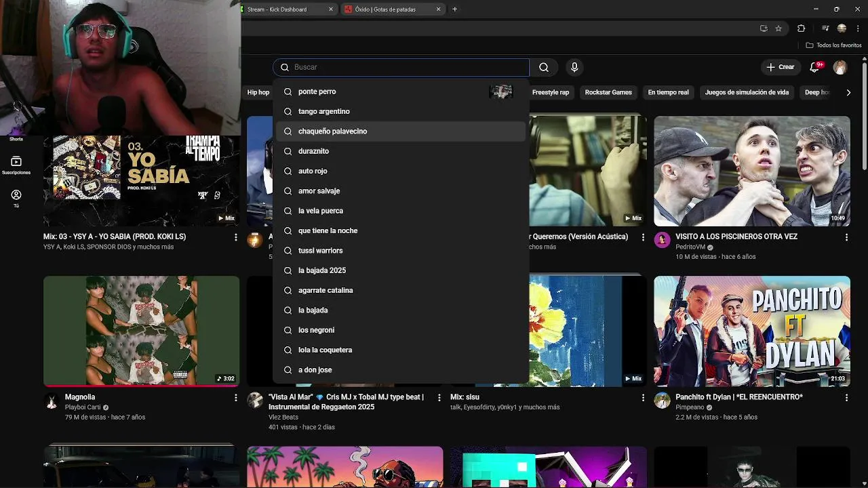The height and width of the screenshot is (488, 868).
Task: Open Vista Al Mar type beat title
Action: tap(346, 402)
